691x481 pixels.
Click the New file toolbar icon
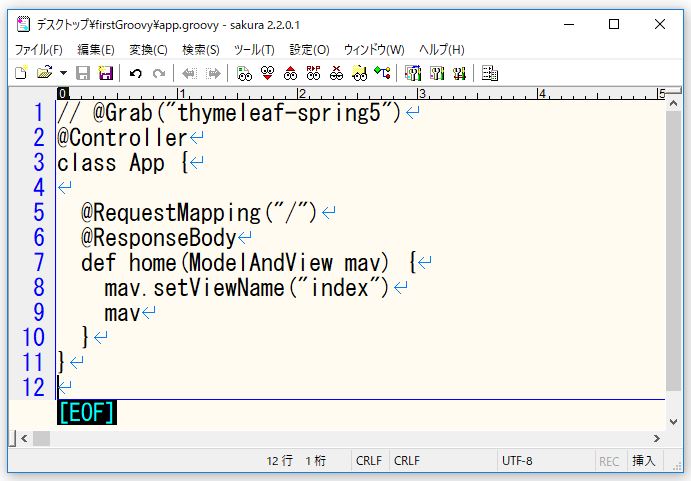[21, 73]
